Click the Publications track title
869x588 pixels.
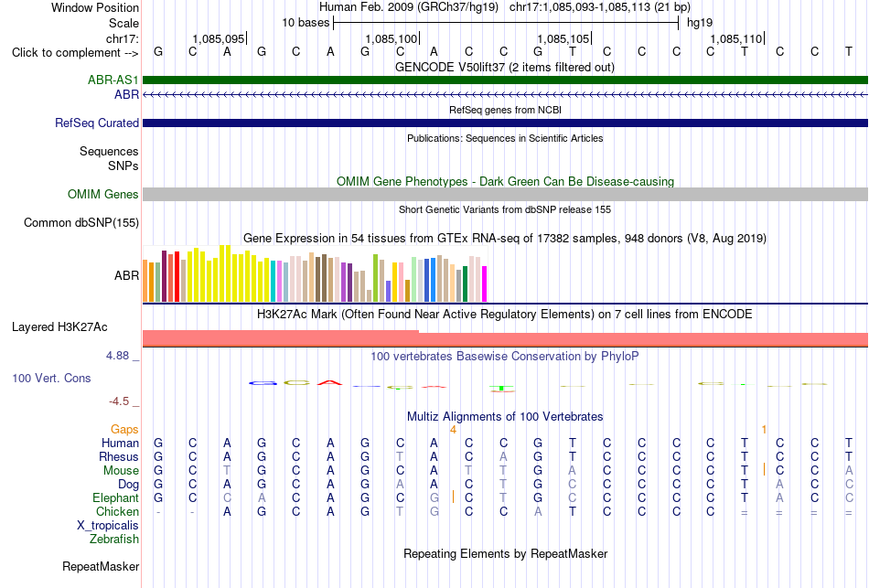(505, 138)
